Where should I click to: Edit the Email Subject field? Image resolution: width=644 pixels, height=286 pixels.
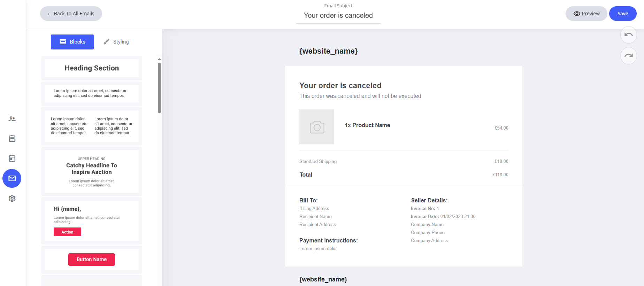click(338, 15)
